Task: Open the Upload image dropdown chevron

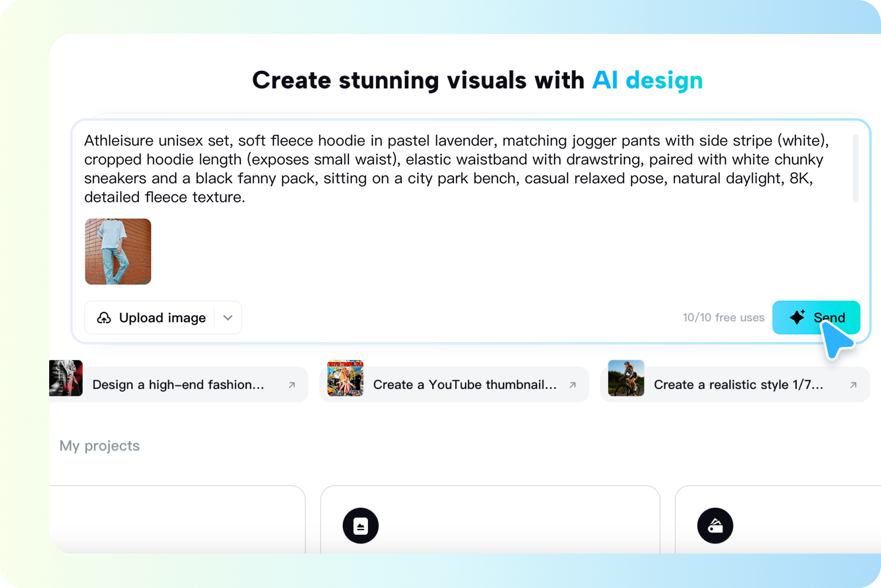Action: [228, 317]
